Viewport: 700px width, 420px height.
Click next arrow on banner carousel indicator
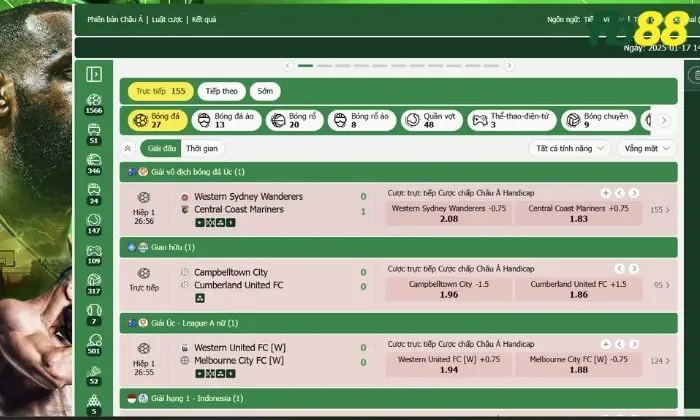[509, 66]
